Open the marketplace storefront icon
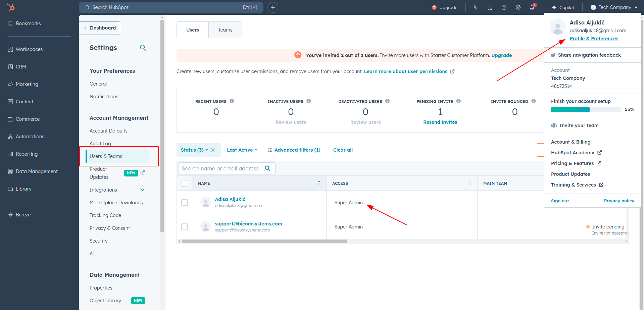 click(490, 7)
